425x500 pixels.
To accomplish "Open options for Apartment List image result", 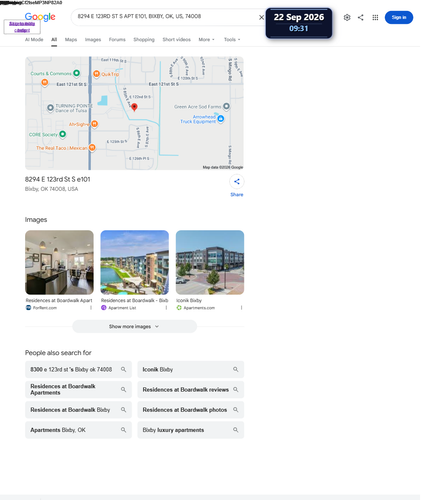I will click(166, 308).
